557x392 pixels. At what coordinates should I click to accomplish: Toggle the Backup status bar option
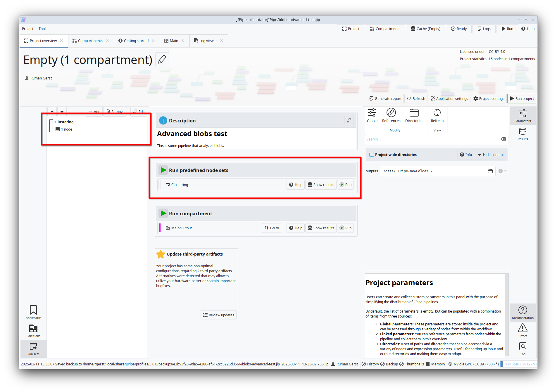coord(389,364)
